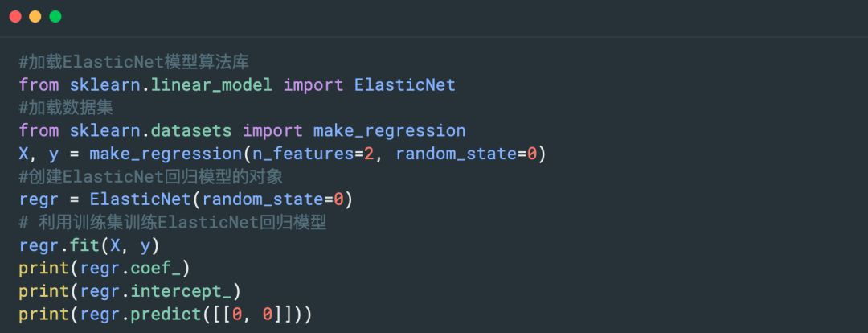This screenshot has width=868, height=333.
Task: Click the X, y assignment at line start
Action: point(38,153)
